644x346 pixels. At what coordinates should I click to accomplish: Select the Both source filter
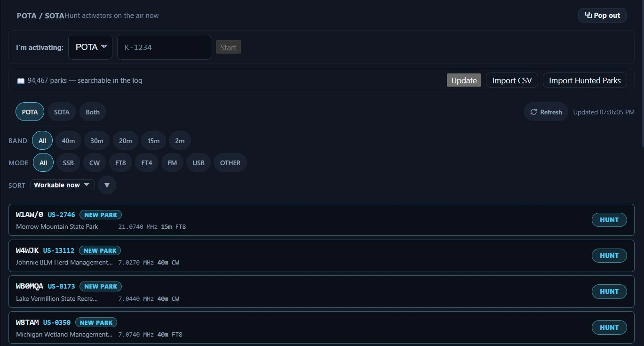click(x=93, y=112)
